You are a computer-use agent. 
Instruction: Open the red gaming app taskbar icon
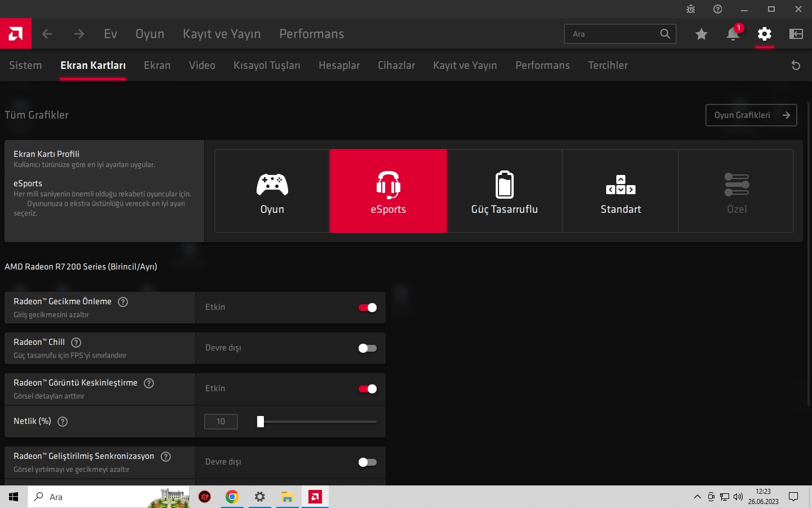pyautogui.click(x=205, y=497)
